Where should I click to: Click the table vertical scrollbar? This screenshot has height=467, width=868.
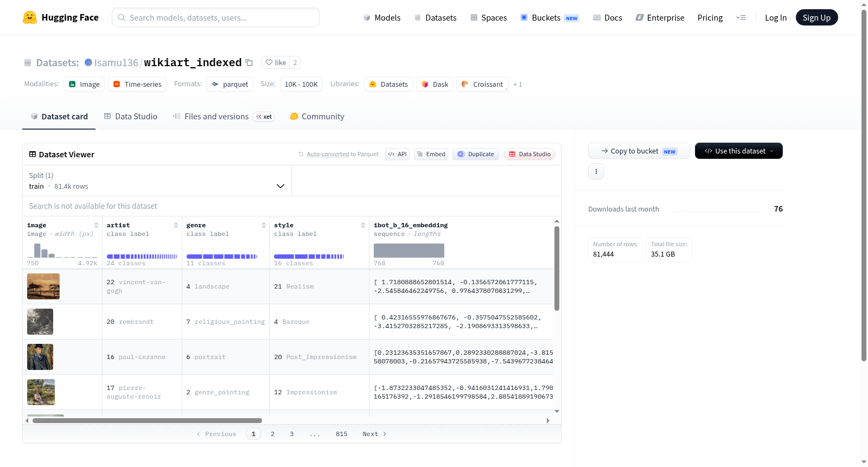pyautogui.click(x=557, y=268)
